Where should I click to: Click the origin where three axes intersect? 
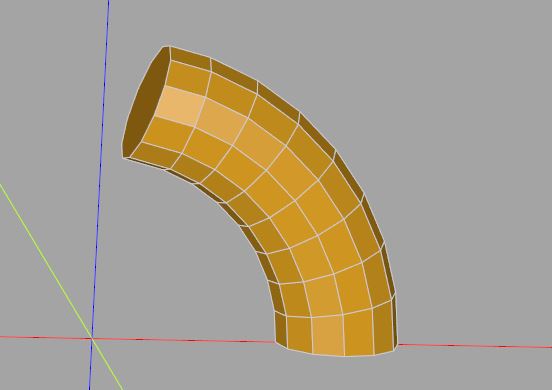92,339
